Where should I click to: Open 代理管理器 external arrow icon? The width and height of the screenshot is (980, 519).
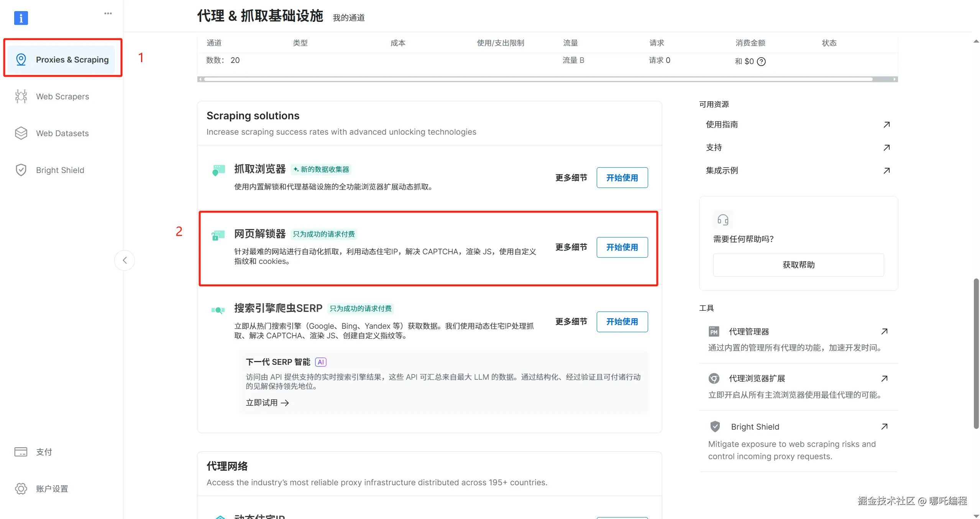[x=884, y=331]
